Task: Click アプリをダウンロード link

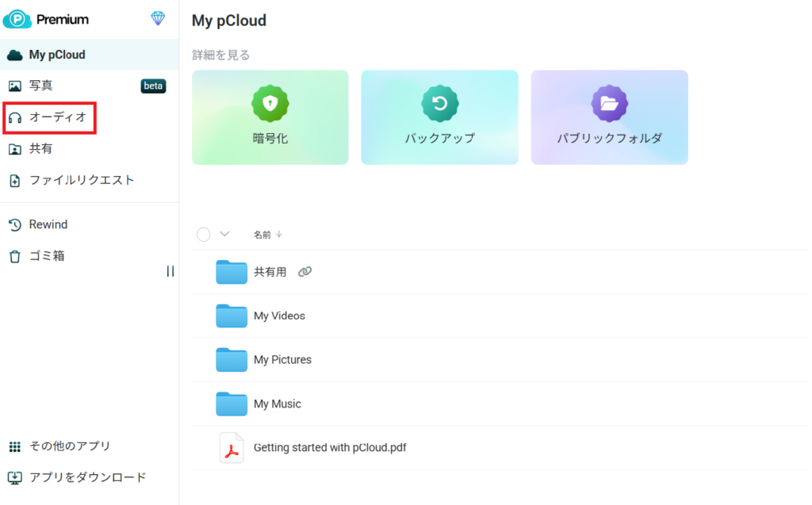Action: (87, 477)
